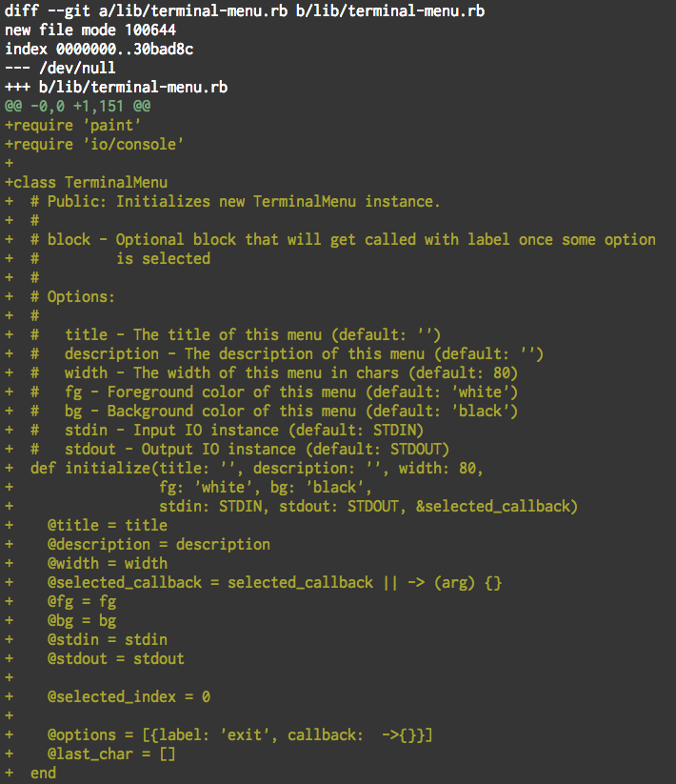Click the 'class TerminalMenu' declaration
The height and width of the screenshot is (784, 676).
coord(90,182)
